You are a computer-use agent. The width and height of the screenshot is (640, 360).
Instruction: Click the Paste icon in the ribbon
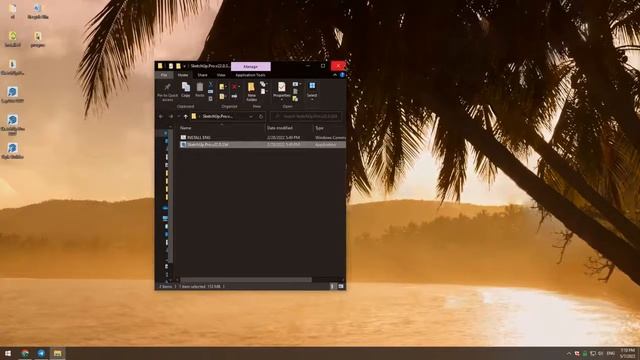(x=200, y=87)
